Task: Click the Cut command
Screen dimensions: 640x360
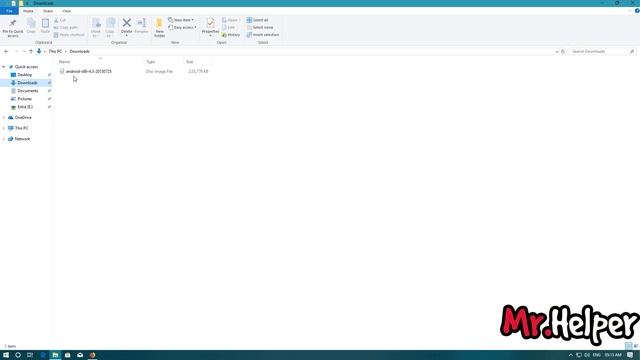Action: [60, 20]
